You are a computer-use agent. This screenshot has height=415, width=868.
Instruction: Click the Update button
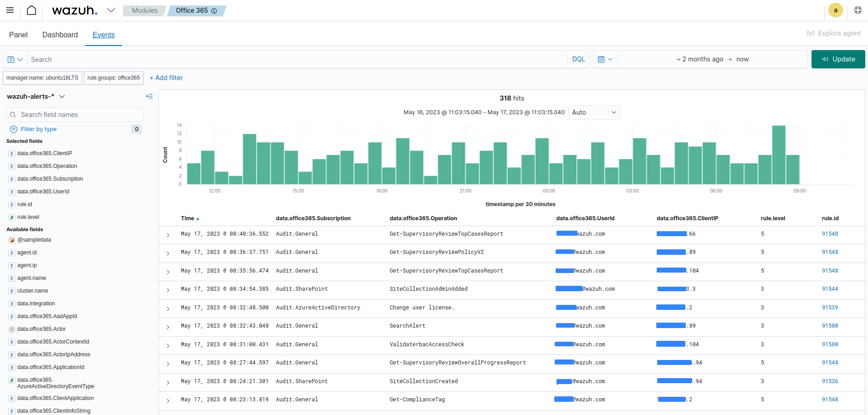(x=838, y=59)
